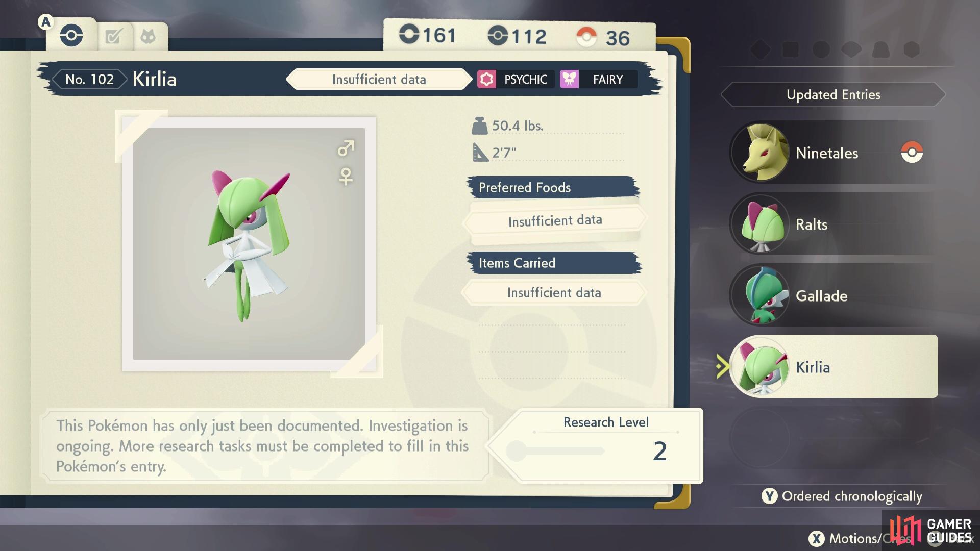Click the Poké Ball icon beside Ninetales
Screen dimensions: 980x551
tap(912, 152)
